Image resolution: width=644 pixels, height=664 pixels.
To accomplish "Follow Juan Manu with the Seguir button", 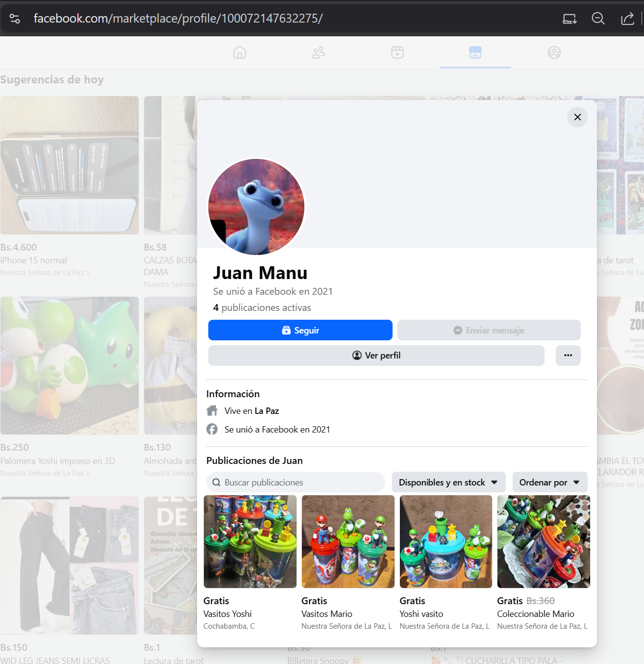I will pyautogui.click(x=300, y=330).
